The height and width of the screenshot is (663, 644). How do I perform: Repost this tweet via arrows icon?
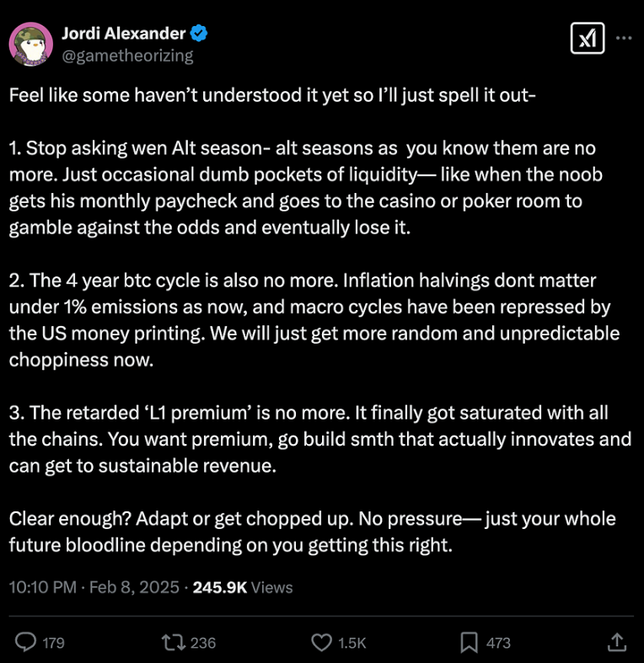174,642
